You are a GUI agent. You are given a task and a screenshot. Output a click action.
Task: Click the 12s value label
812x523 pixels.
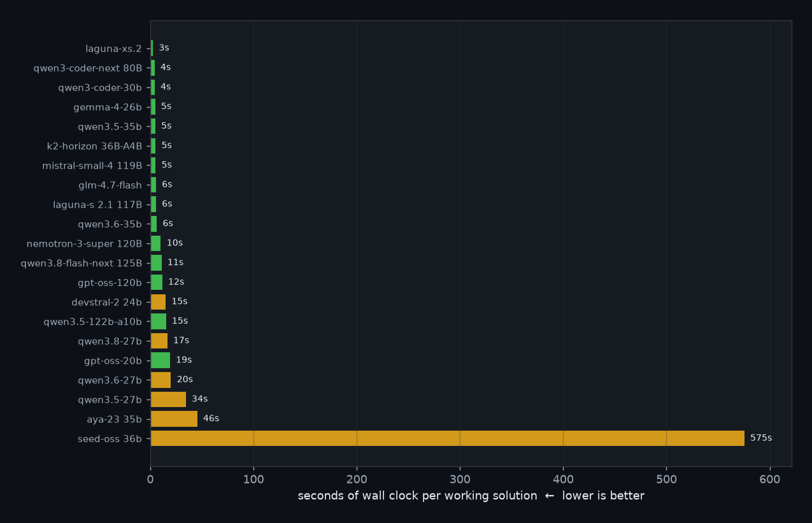[x=176, y=282]
